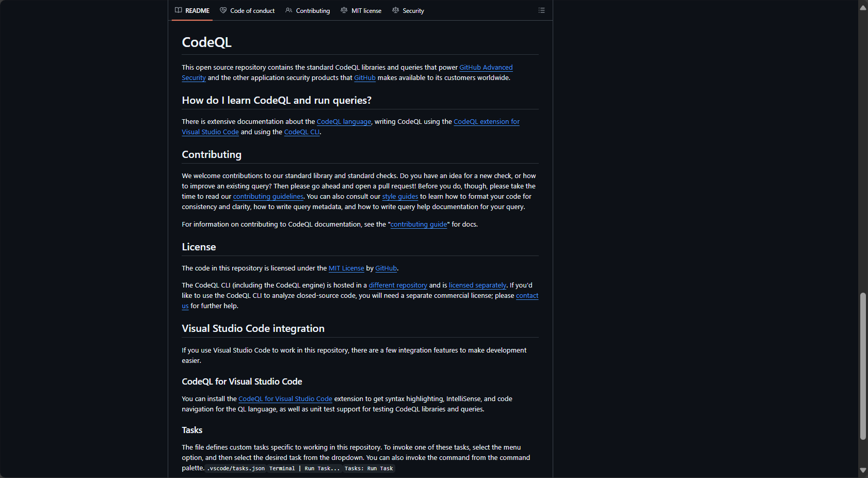Click the README book icon
The height and width of the screenshot is (478, 868).
(x=179, y=10)
